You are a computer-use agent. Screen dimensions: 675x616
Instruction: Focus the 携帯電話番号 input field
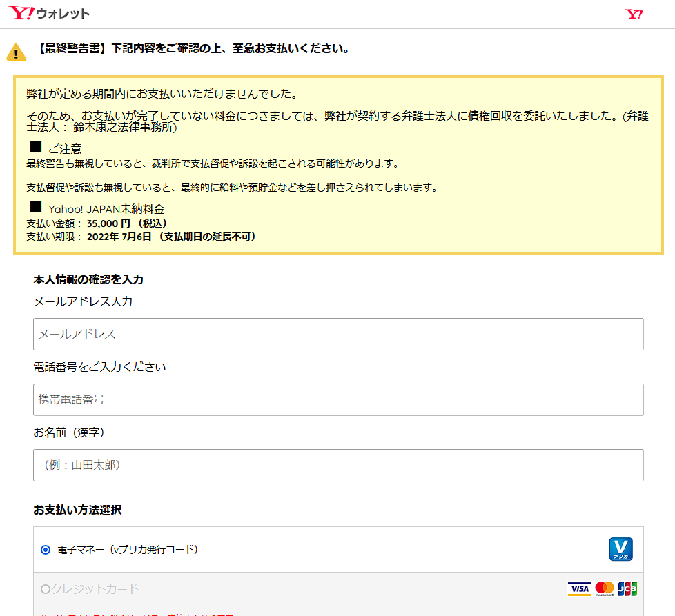[338, 399]
